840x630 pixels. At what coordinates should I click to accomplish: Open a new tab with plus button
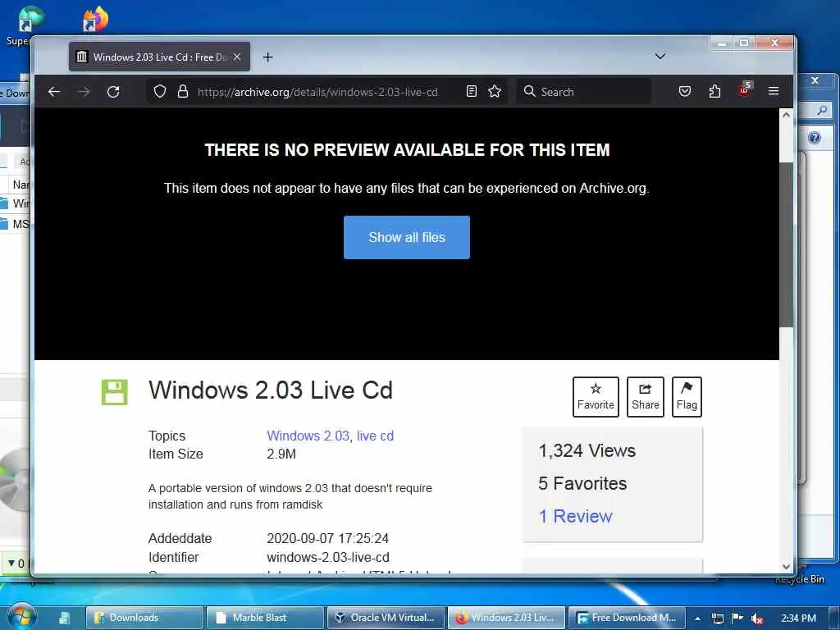[268, 57]
